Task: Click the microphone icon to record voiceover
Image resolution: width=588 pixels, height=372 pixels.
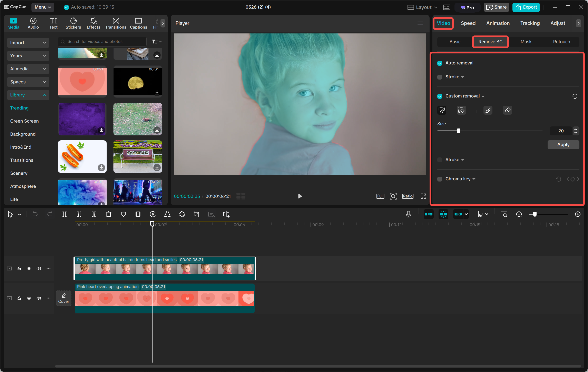Action: (x=409, y=214)
